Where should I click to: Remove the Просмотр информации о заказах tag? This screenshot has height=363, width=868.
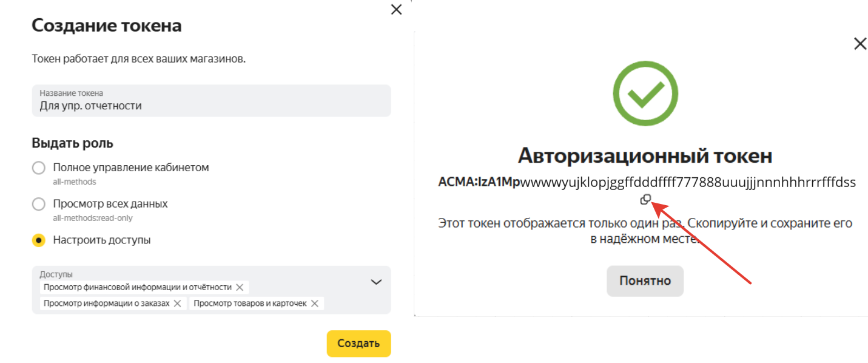coord(177,304)
